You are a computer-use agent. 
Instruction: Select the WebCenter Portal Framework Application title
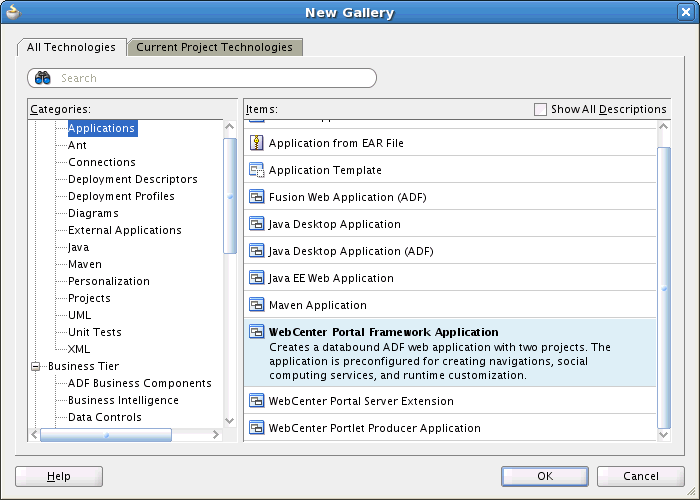(x=383, y=332)
